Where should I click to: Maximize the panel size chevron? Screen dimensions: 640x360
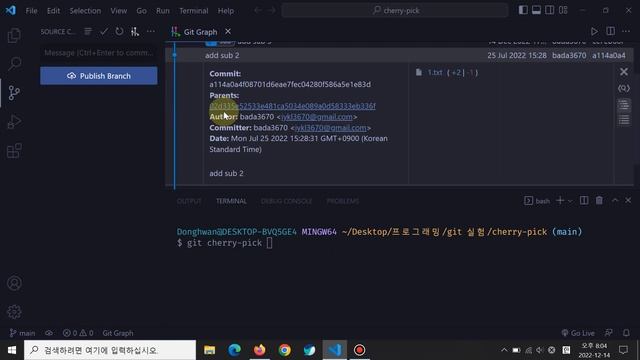tap(615, 200)
